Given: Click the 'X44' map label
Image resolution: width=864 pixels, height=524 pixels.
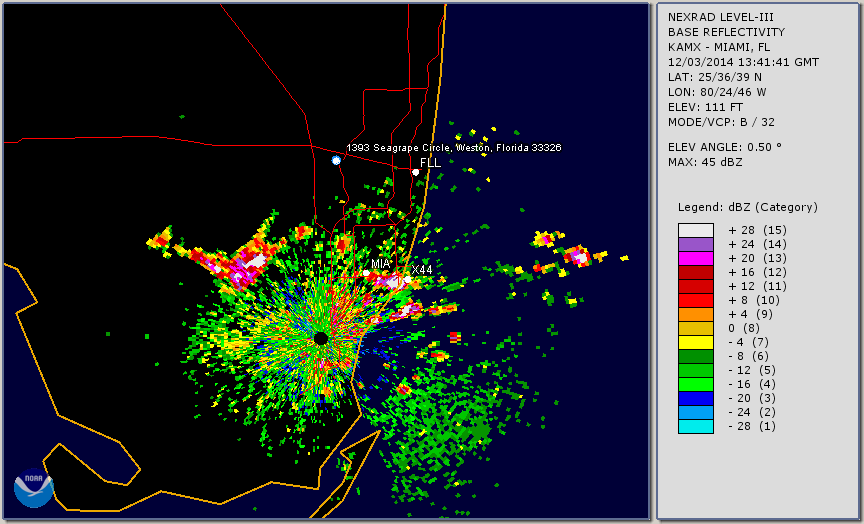Looking at the screenshot, I should click(422, 269).
